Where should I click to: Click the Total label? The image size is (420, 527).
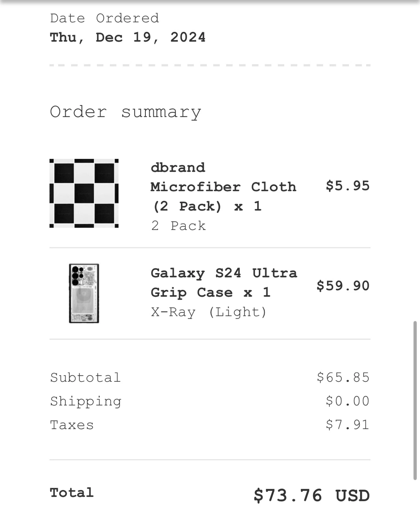pyautogui.click(x=72, y=493)
